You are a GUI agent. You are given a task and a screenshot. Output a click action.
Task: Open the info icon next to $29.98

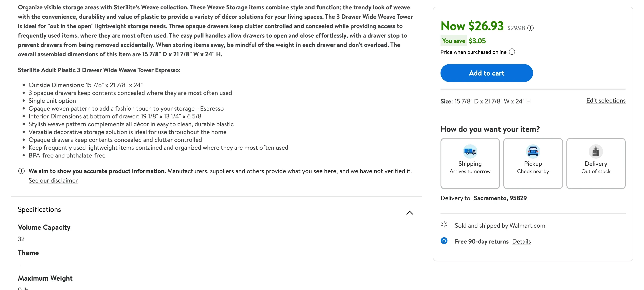tap(530, 28)
